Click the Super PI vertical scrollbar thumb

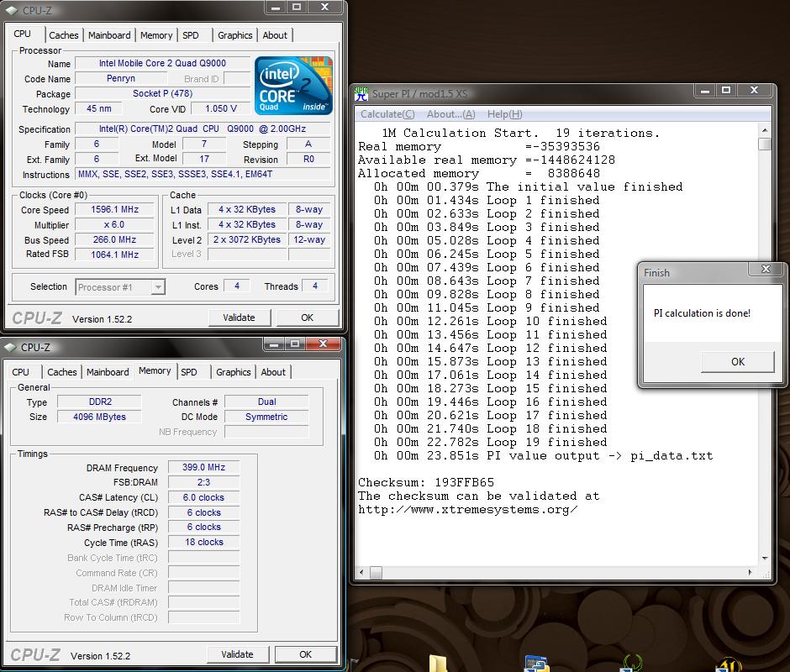[x=764, y=144]
